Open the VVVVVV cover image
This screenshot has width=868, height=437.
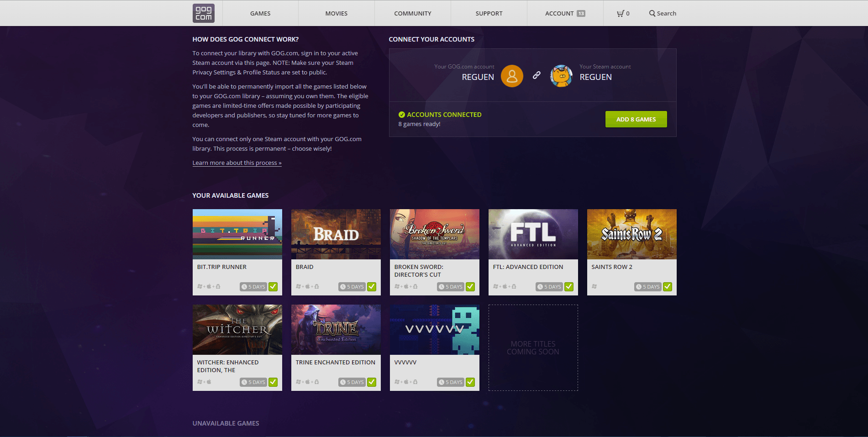pyautogui.click(x=435, y=330)
